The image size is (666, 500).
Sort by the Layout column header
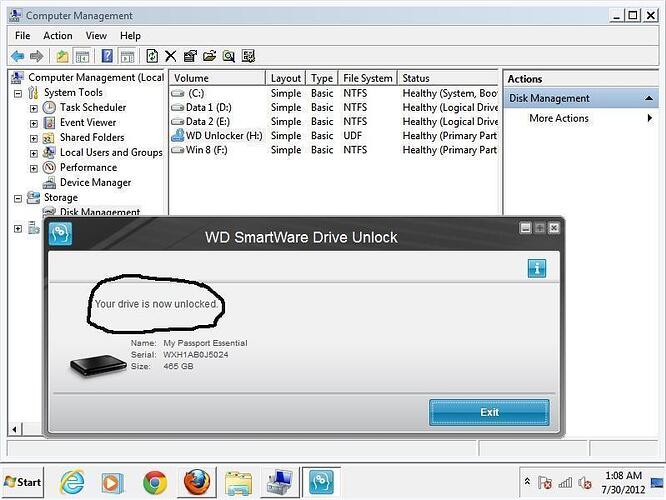285,78
